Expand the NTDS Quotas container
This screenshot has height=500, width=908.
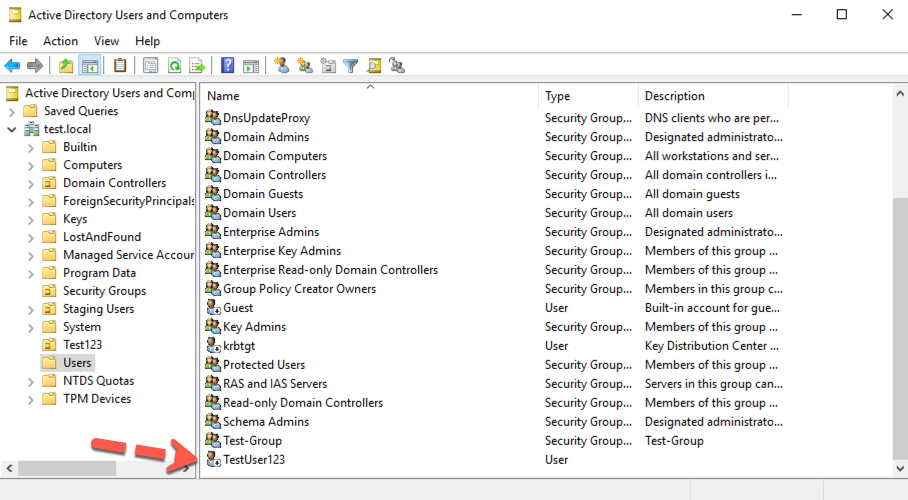(31, 381)
